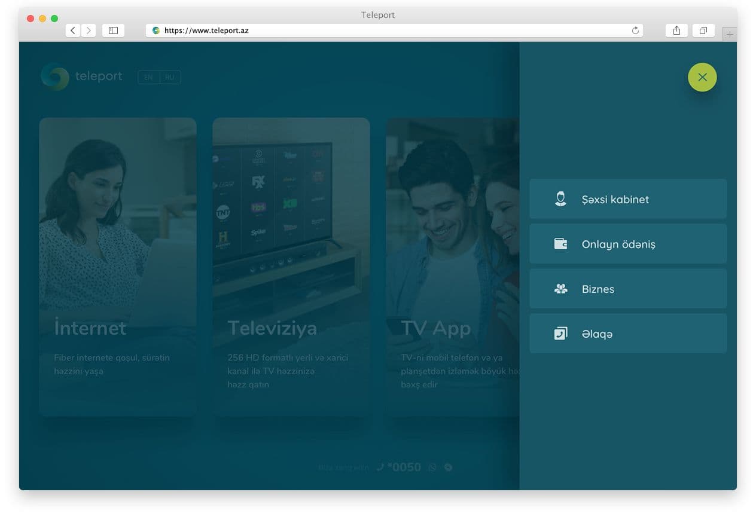Go back with the browser back arrow
The image size is (756, 532).
pyautogui.click(x=73, y=30)
